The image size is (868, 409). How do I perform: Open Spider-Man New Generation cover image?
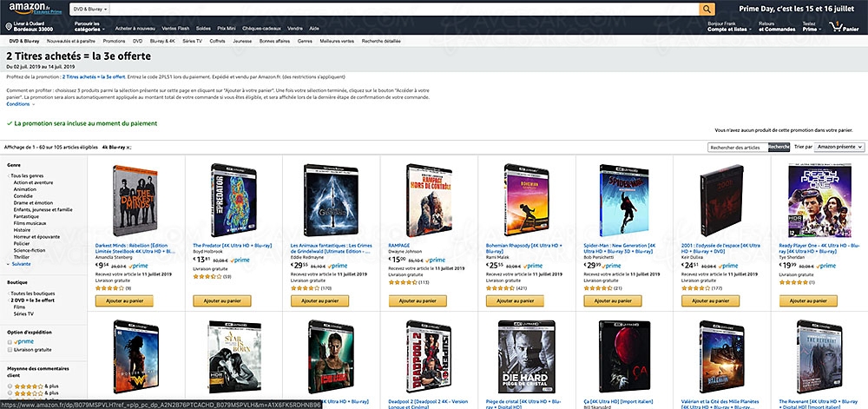pyautogui.click(x=624, y=200)
